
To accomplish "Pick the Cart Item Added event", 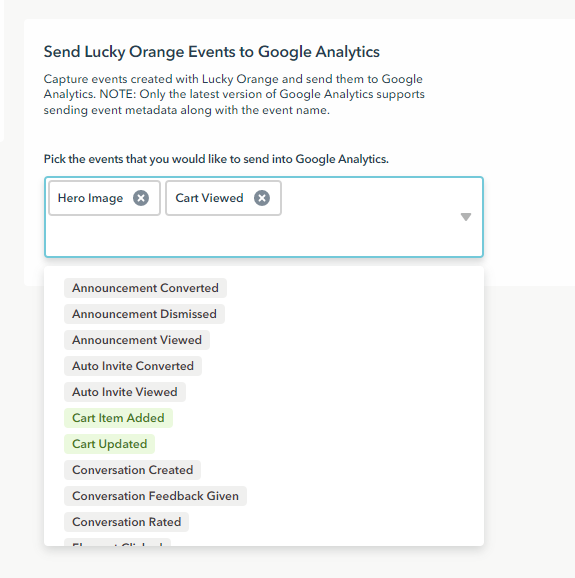I will [x=118, y=418].
